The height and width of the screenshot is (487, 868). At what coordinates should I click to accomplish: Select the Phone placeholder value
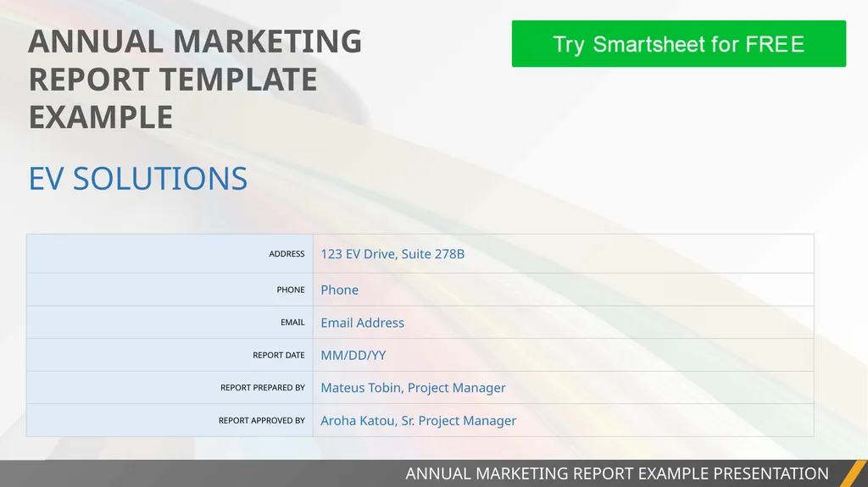(x=339, y=290)
